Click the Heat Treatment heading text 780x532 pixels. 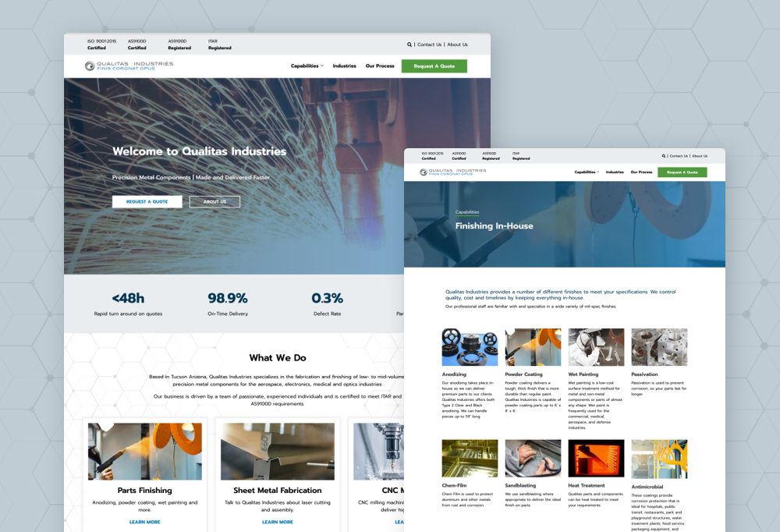point(587,485)
